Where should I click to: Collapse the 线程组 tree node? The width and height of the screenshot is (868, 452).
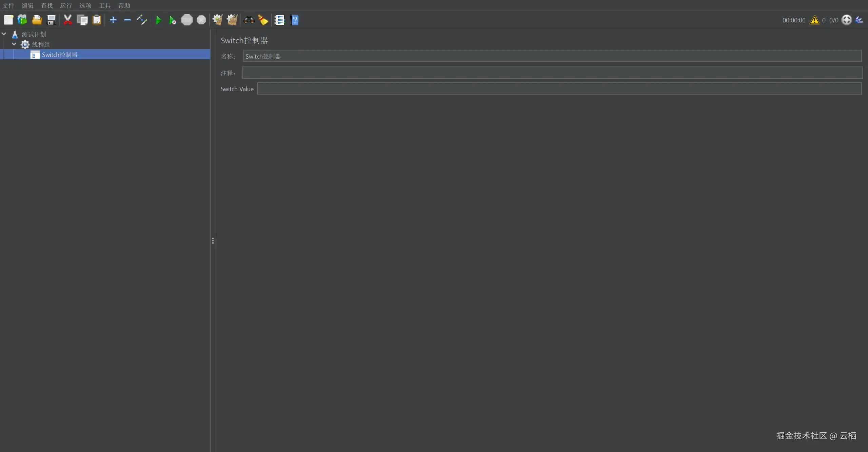pos(14,44)
